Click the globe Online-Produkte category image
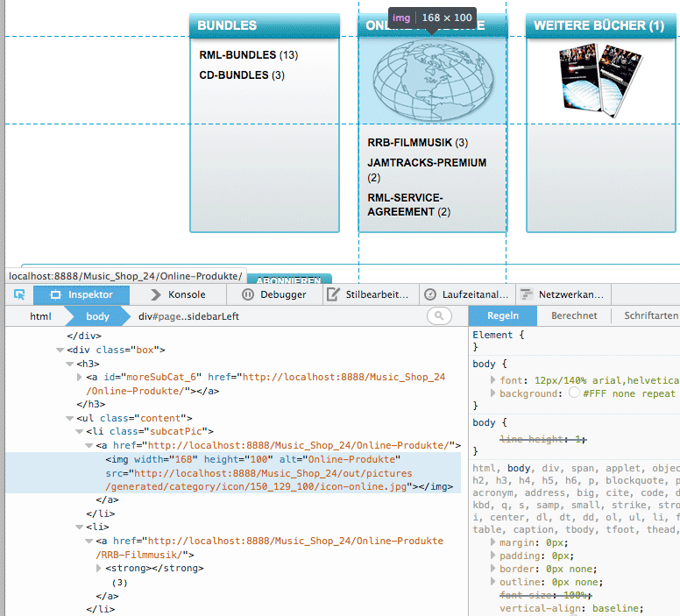Viewport: 680px width, 616px height. coord(432,80)
